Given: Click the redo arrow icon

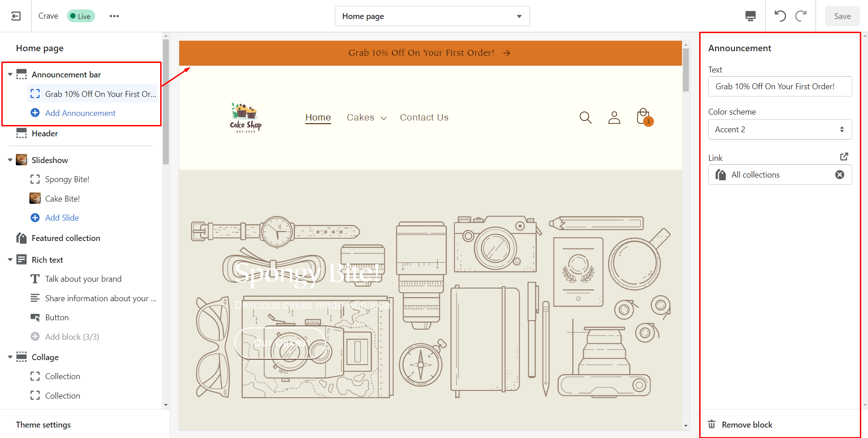Looking at the screenshot, I should click(x=801, y=16).
